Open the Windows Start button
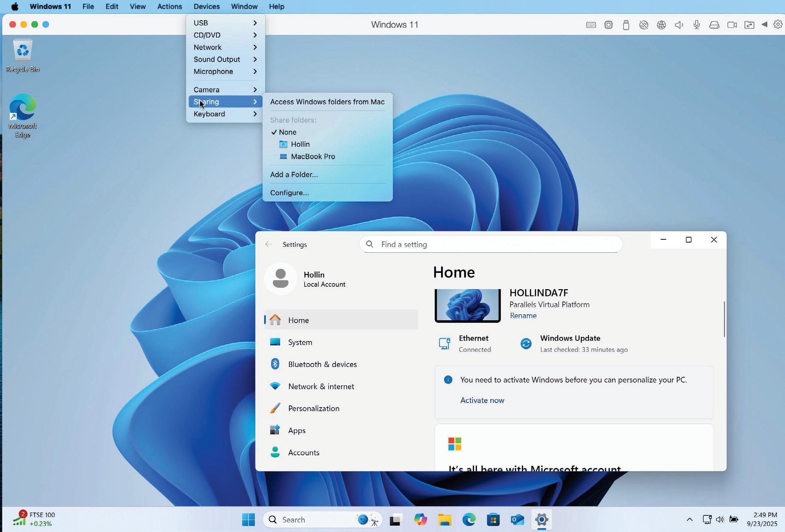 tap(248, 520)
